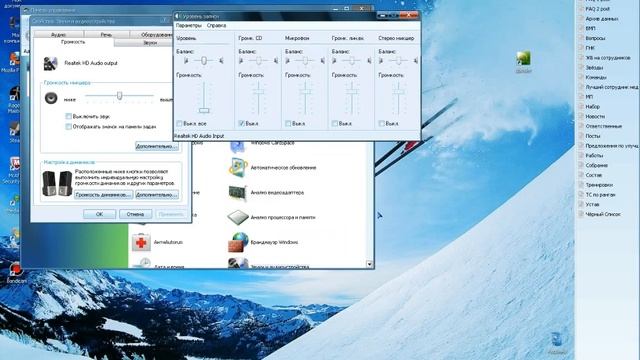Toggle Отображать значок на панели задач checkbox
This screenshot has width=640, height=360.
click(69, 127)
